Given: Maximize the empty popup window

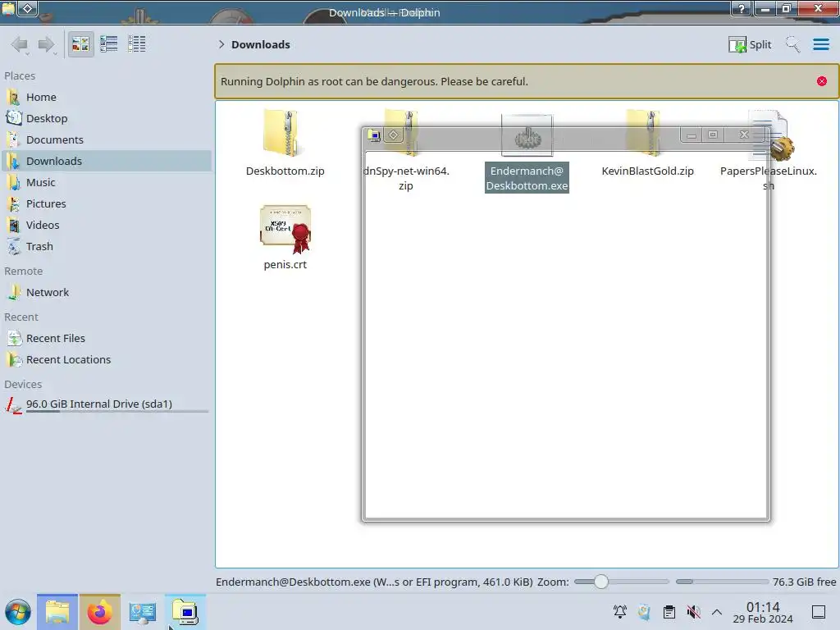Looking at the screenshot, I should coord(713,135).
